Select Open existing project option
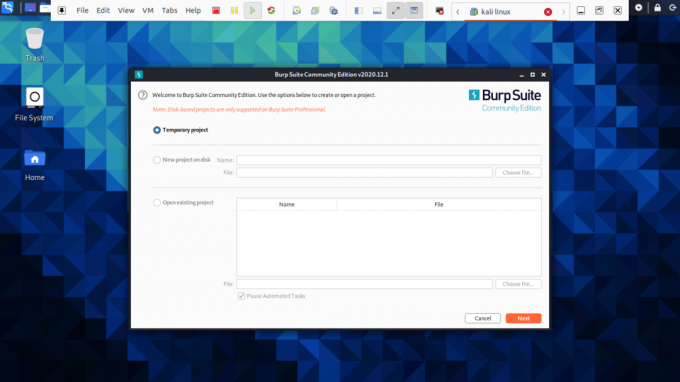This screenshot has height=382, width=680. click(x=157, y=202)
